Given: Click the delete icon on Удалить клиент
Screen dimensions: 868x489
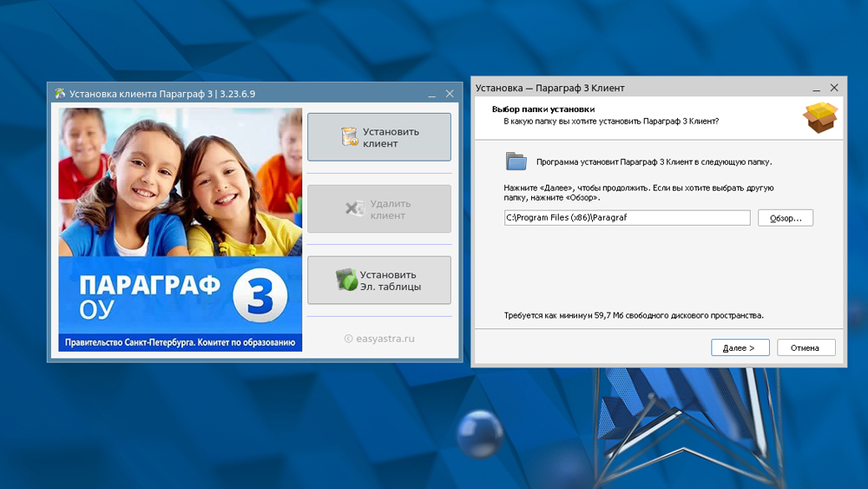Looking at the screenshot, I should [355, 208].
